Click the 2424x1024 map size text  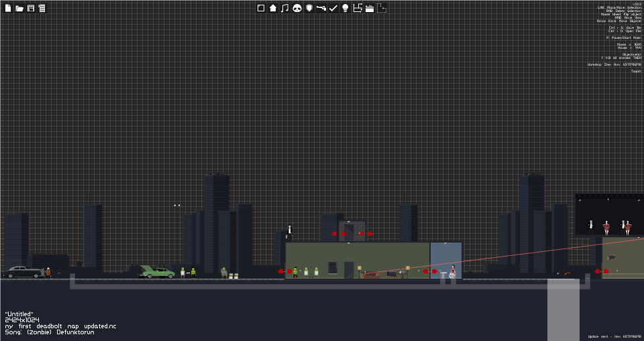(21, 320)
